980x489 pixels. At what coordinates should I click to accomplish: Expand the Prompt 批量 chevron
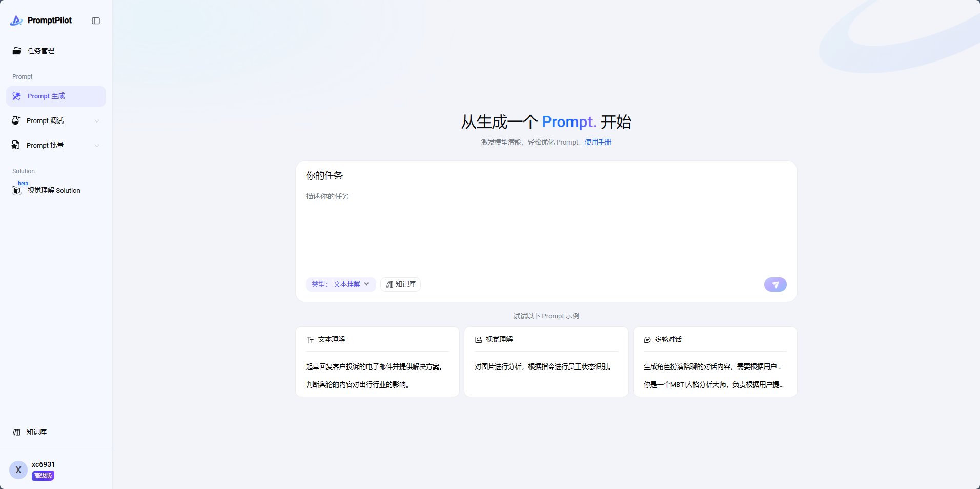click(x=97, y=146)
